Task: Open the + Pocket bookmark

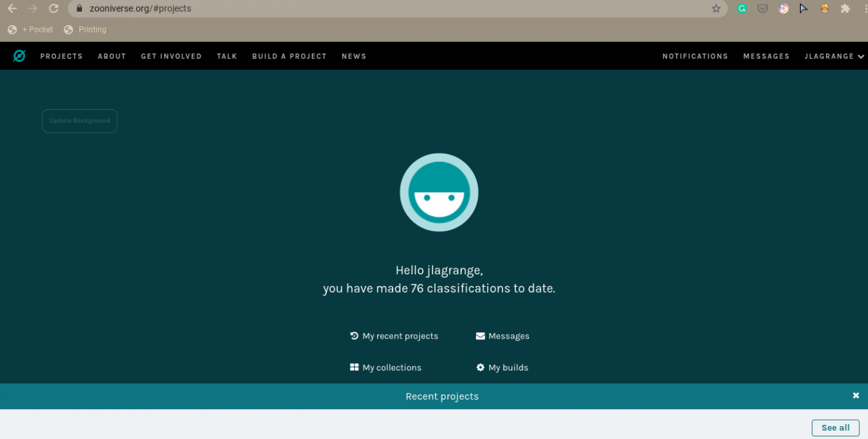Action: click(x=30, y=30)
